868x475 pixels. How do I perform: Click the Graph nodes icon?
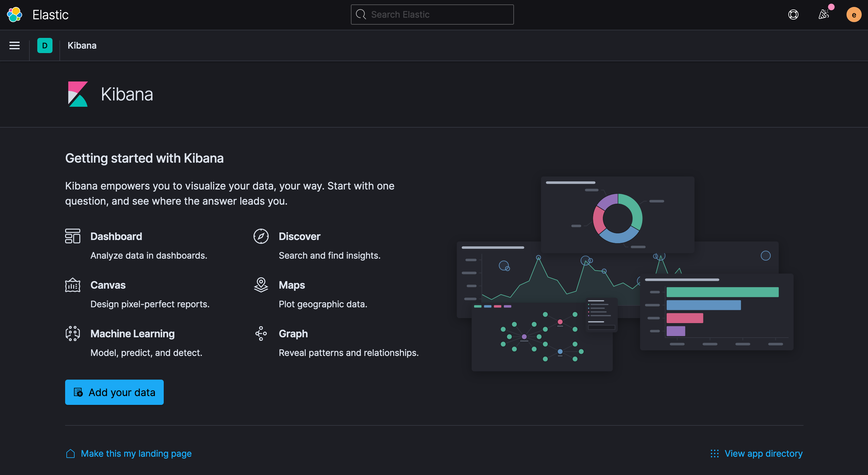(261, 334)
